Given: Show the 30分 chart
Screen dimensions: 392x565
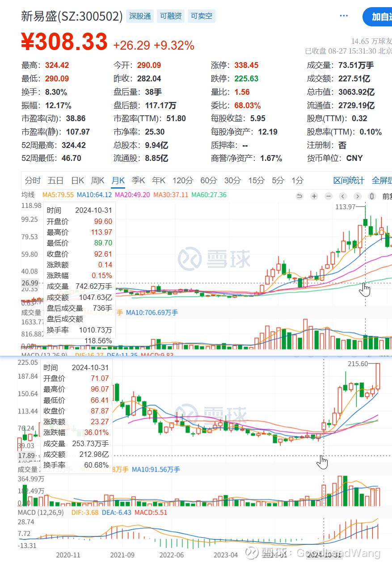Looking at the screenshot, I should click(x=232, y=181).
